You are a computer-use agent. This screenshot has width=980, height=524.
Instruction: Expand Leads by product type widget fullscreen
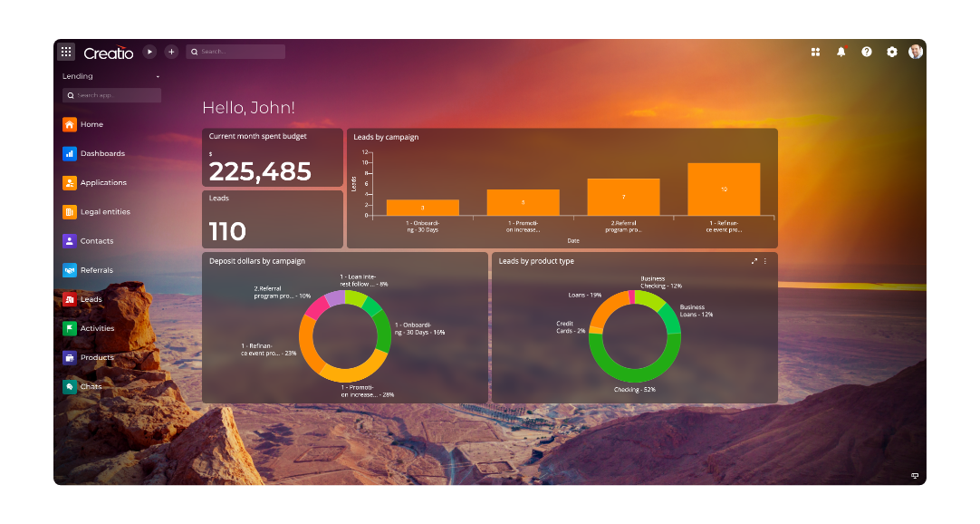[x=754, y=261]
